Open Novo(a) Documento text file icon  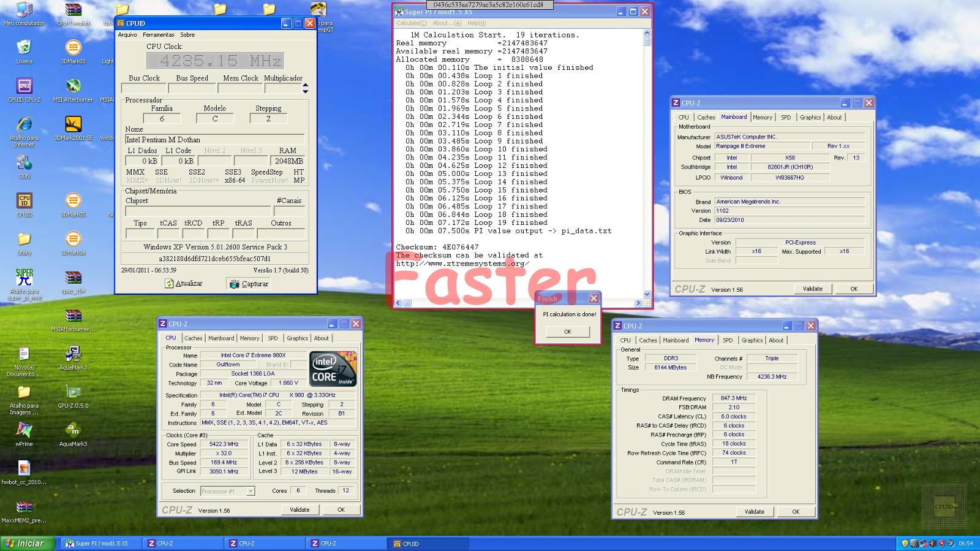pyautogui.click(x=24, y=362)
